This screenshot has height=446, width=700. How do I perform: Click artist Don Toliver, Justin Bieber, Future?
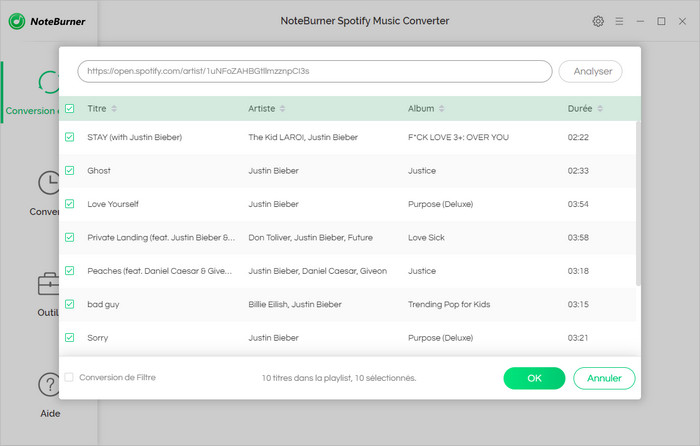[310, 238]
